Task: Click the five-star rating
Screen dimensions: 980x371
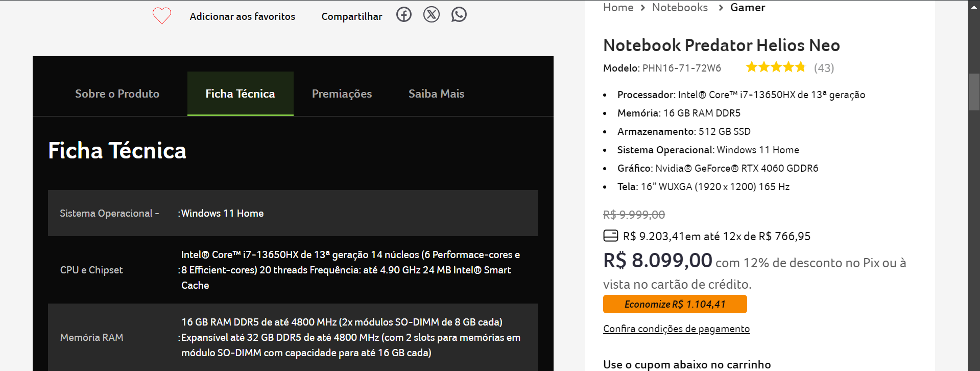Action: (776, 67)
